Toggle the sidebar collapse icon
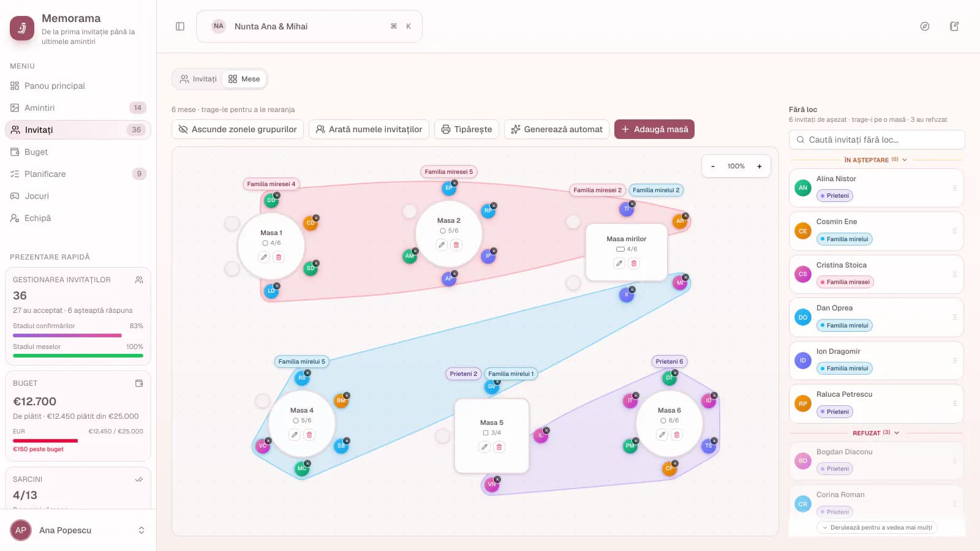The image size is (980, 551). coord(180,26)
